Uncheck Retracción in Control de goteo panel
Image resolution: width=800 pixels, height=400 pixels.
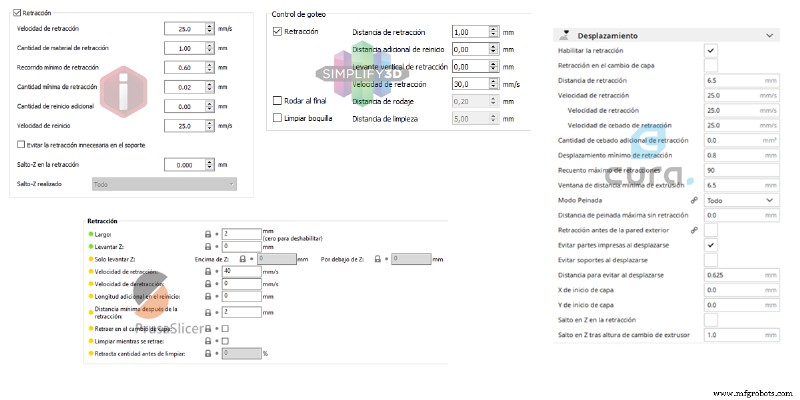(x=278, y=32)
